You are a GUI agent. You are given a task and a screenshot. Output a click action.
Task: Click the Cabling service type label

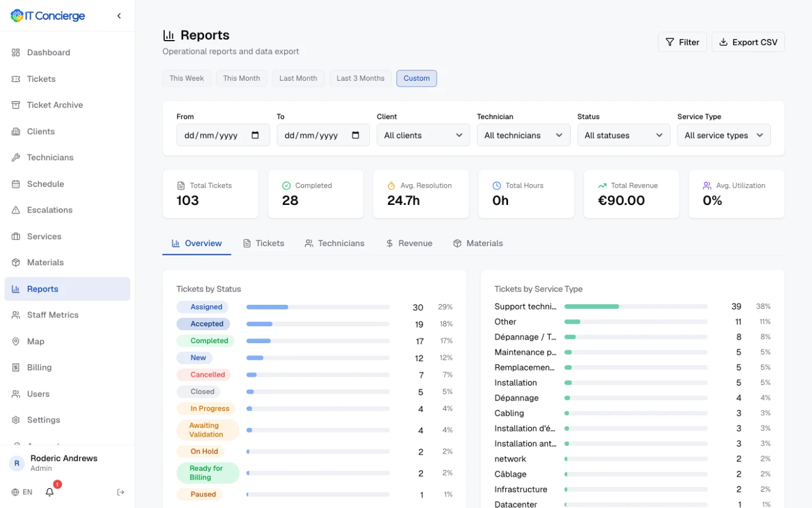pyautogui.click(x=509, y=413)
